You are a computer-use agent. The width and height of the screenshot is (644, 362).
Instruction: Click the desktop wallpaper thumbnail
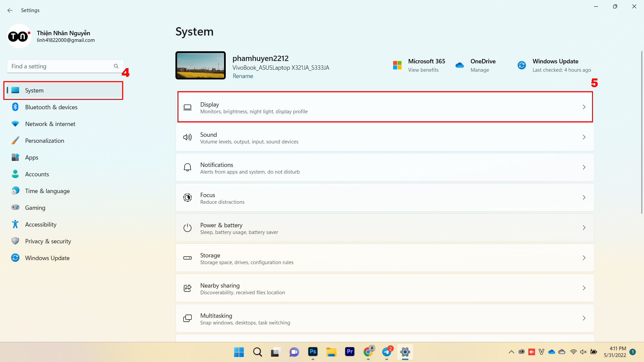[201, 65]
